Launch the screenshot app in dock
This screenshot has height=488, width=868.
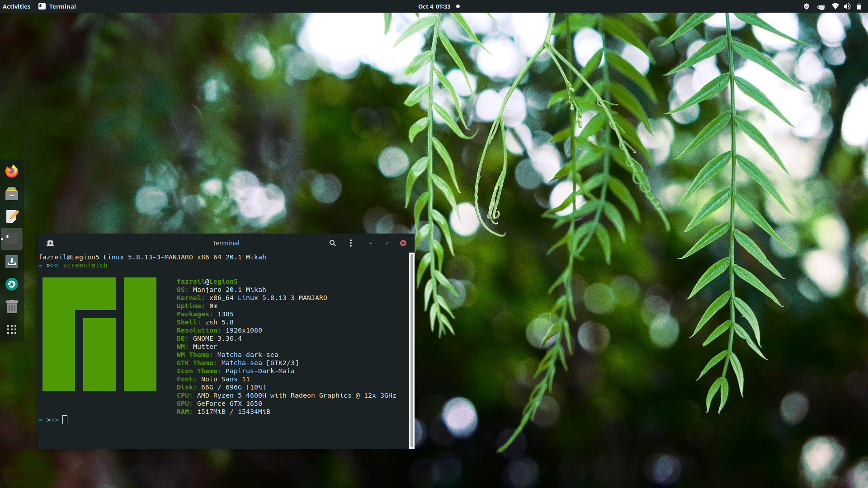tap(12, 284)
